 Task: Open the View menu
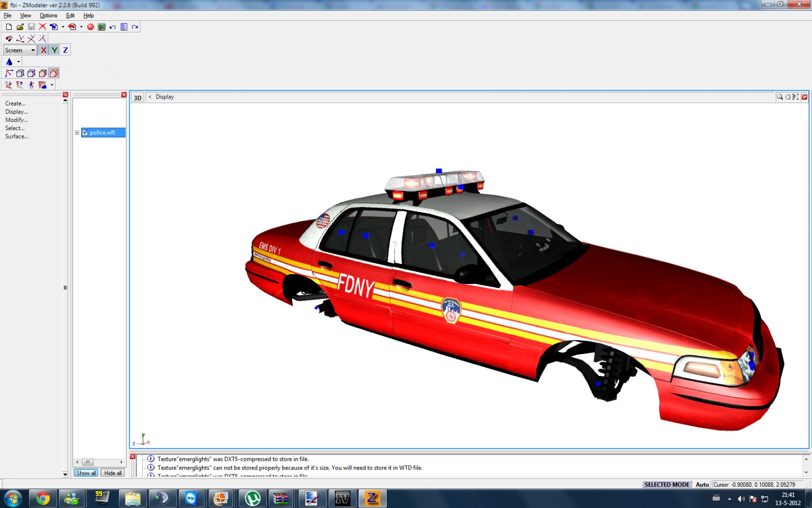pyautogui.click(x=25, y=15)
